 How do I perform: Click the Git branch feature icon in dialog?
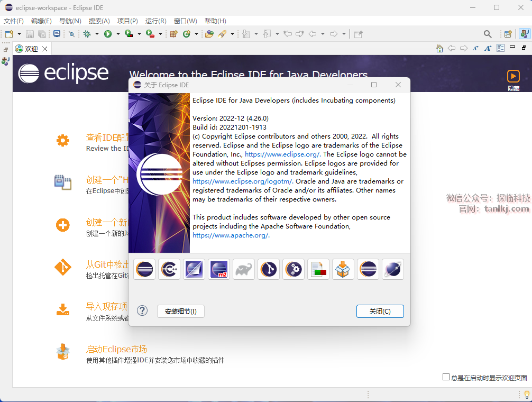[x=269, y=269]
